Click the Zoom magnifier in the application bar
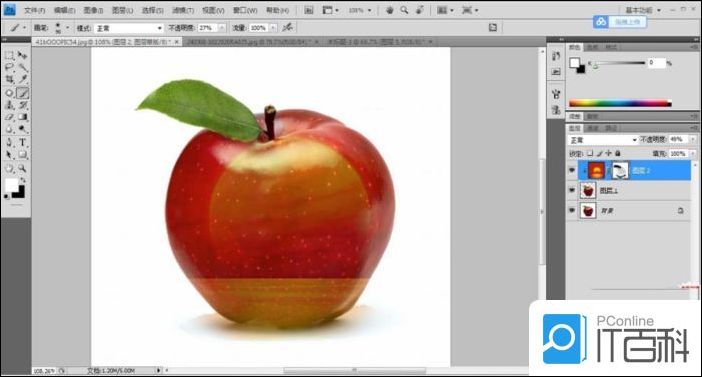 (x=404, y=10)
